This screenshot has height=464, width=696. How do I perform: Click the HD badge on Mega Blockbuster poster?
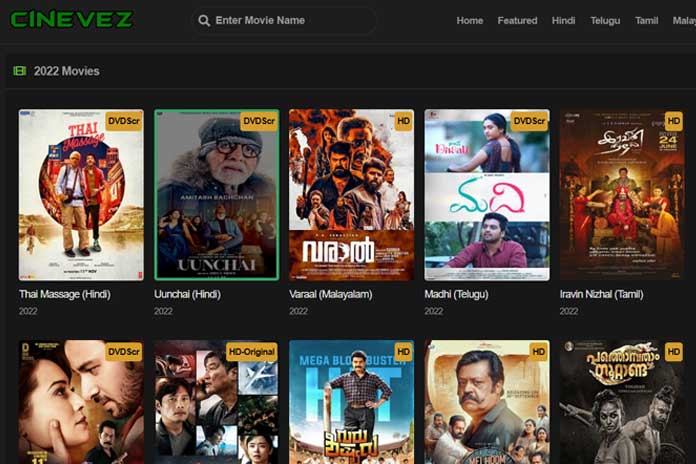tap(403, 352)
